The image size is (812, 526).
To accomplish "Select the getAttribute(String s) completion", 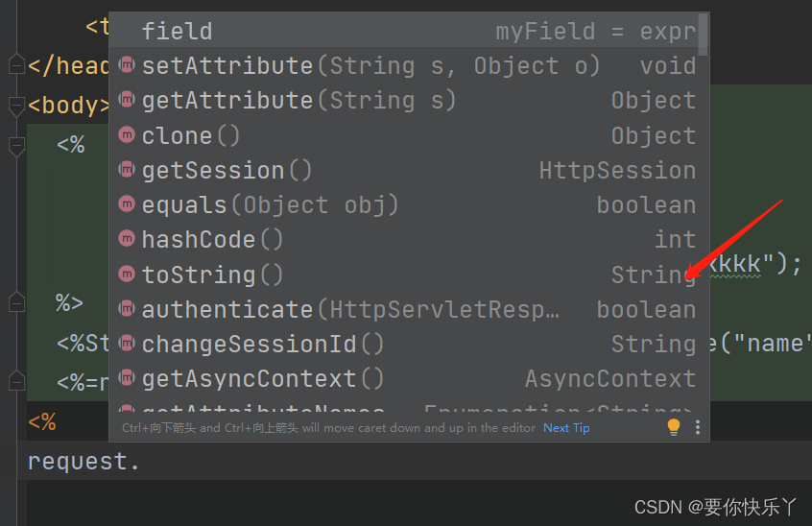I will click(299, 101).
